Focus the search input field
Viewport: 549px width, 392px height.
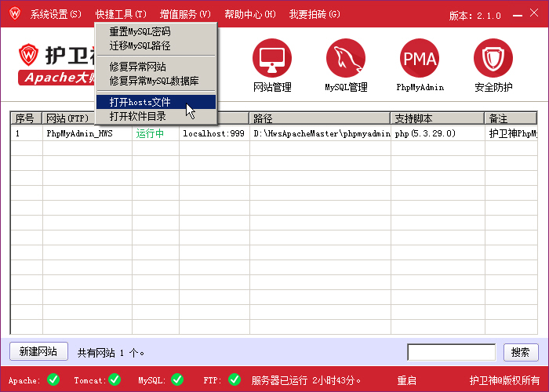(x=451, y=352)
